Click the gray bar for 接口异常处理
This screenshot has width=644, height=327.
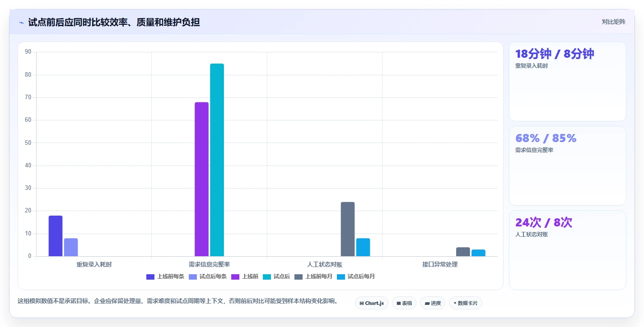(x=463, y=252)
